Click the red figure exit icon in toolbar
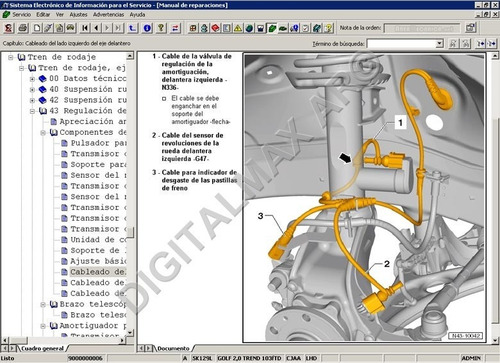Screen dimensions: 500x363 pos(9,28)
